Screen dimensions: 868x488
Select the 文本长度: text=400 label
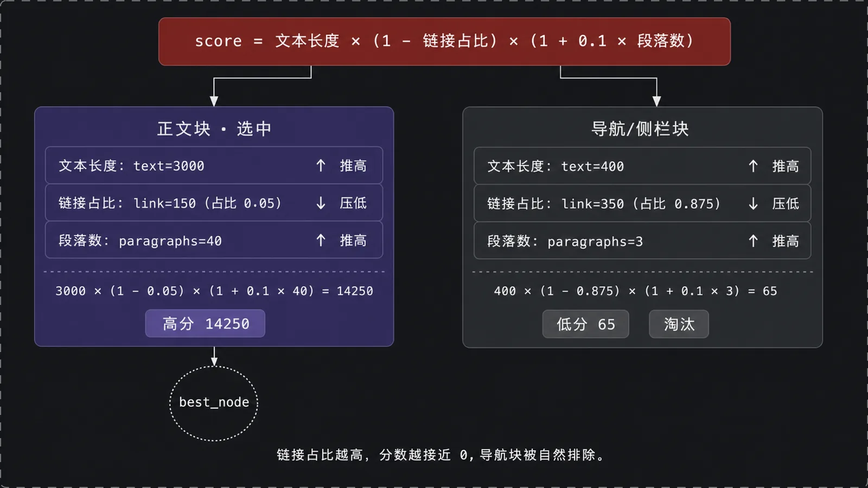(x=556, y=166)
